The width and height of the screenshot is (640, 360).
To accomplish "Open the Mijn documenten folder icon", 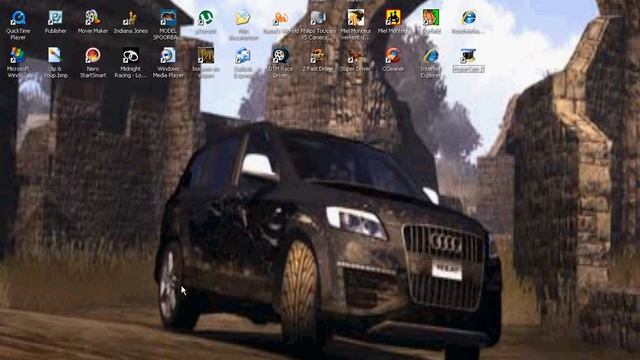I will tap(243, 18).
